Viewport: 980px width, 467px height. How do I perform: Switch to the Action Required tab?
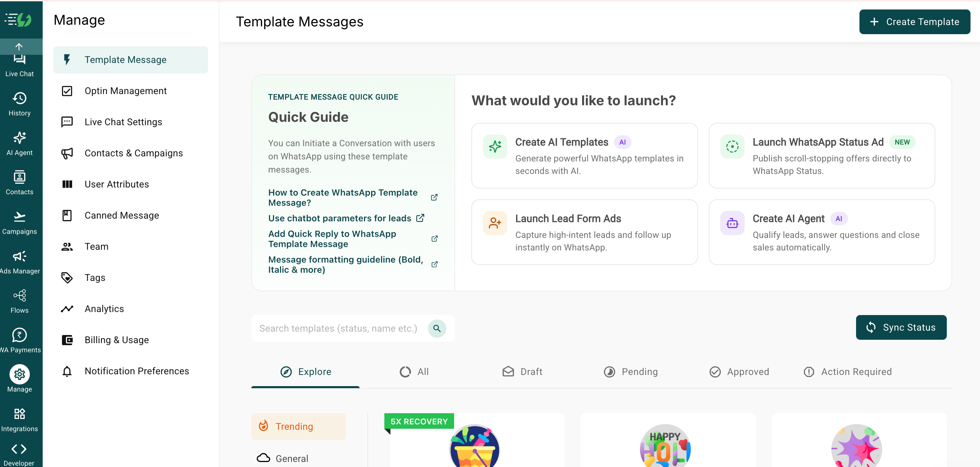coord(847,372)
